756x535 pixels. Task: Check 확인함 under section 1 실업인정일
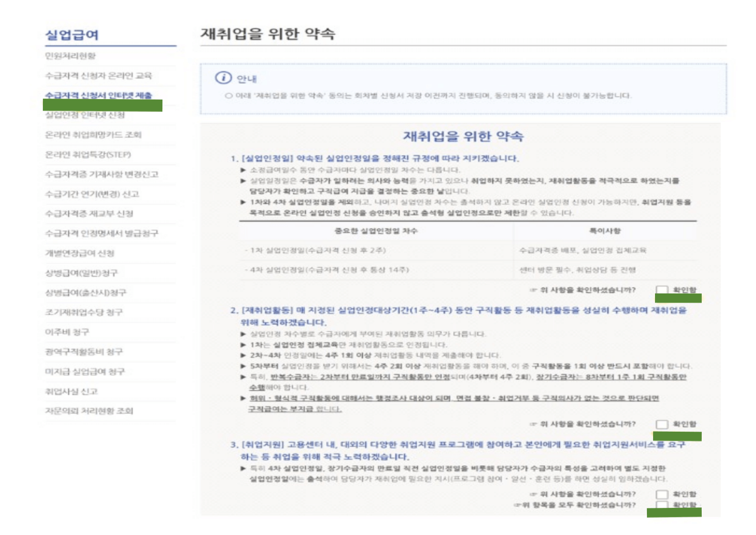tap(662, 290)
